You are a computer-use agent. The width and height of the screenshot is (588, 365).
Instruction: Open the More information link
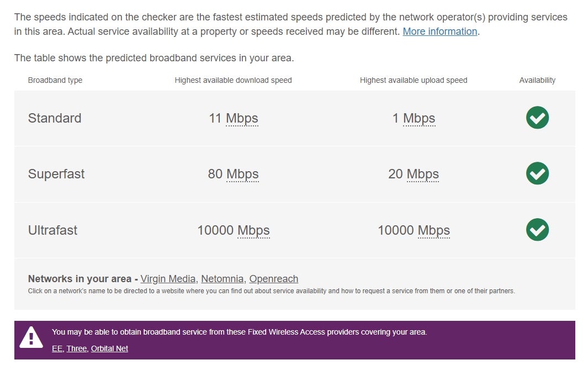[439, 31]
